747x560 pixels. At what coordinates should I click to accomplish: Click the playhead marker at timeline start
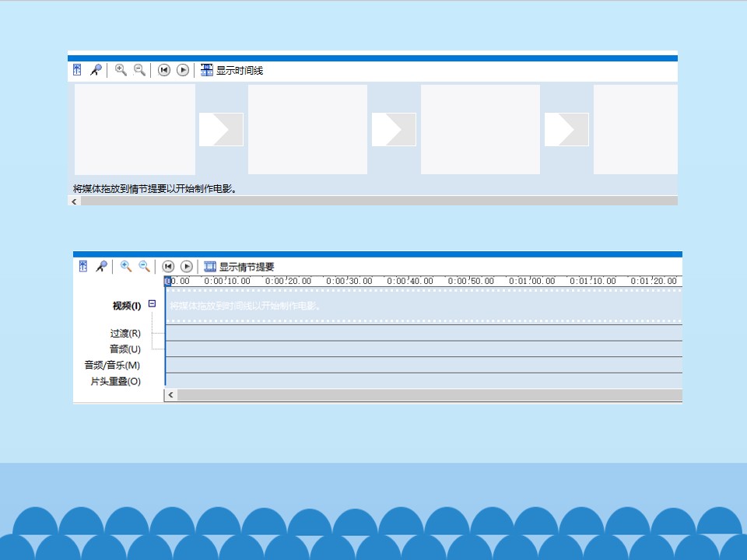(x=168, y=281)
